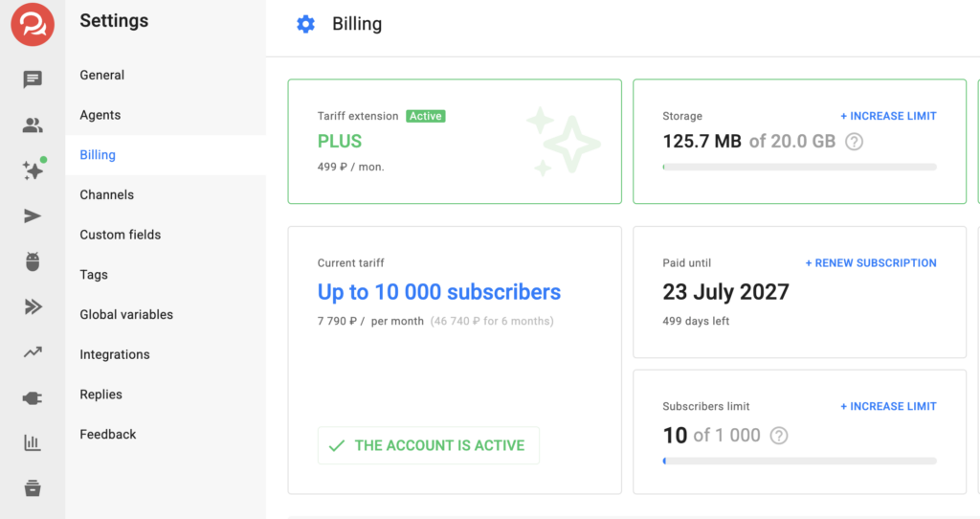This screenshot has height=519, width=980.
Task: Click the help icon beside subscribers count
Action: click(779, 436)
